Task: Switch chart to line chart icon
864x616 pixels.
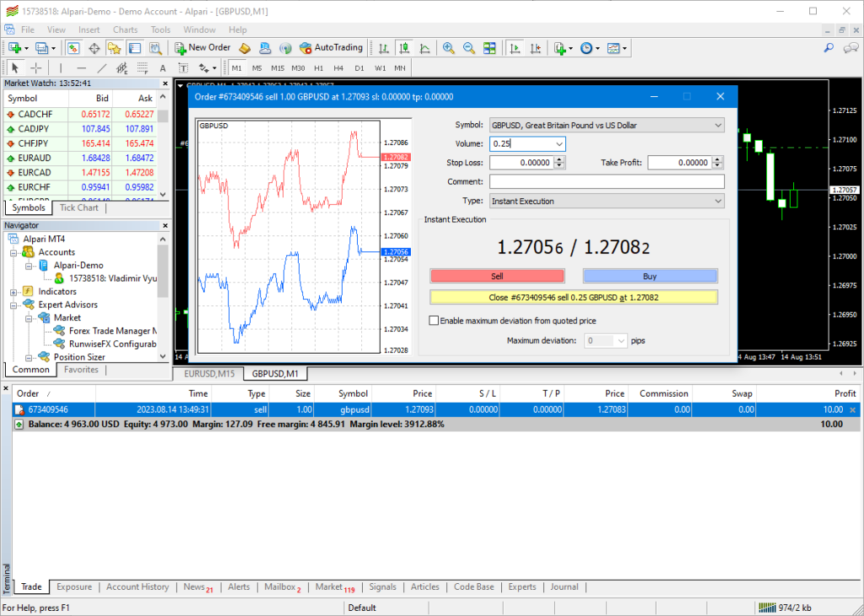Action: (424, 48)
